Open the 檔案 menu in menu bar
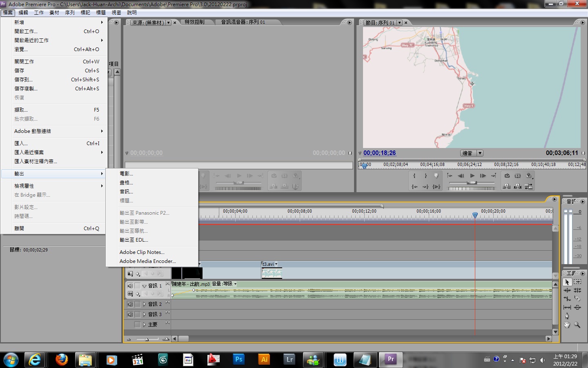The height and width of the screenshot is (368, 588). pyautogui.click(x=8, y=13)
